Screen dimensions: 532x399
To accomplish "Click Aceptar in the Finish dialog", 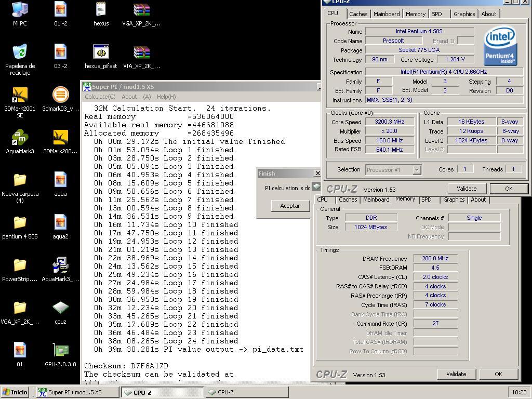I will pyautogui.click(x=290, y=206).
